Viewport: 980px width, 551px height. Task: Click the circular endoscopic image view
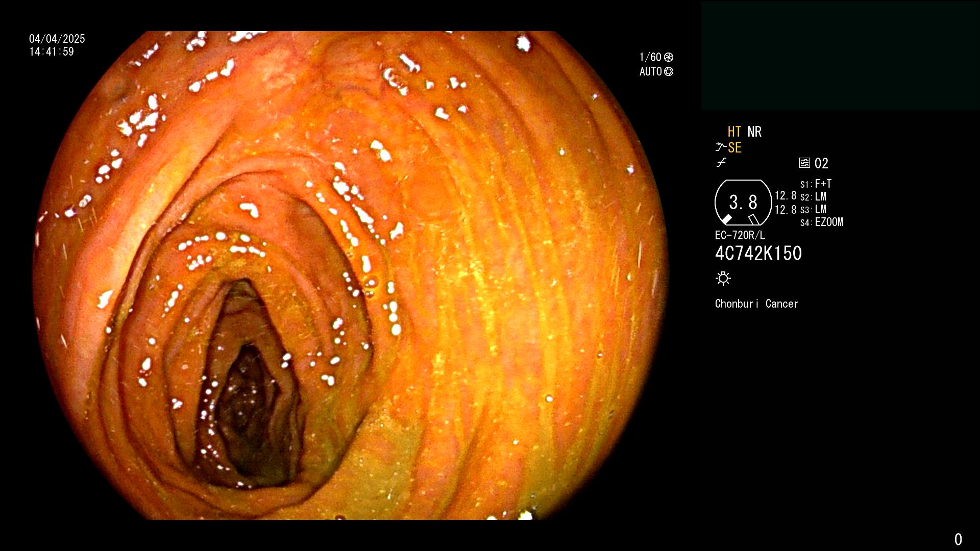tap(351, 275)
